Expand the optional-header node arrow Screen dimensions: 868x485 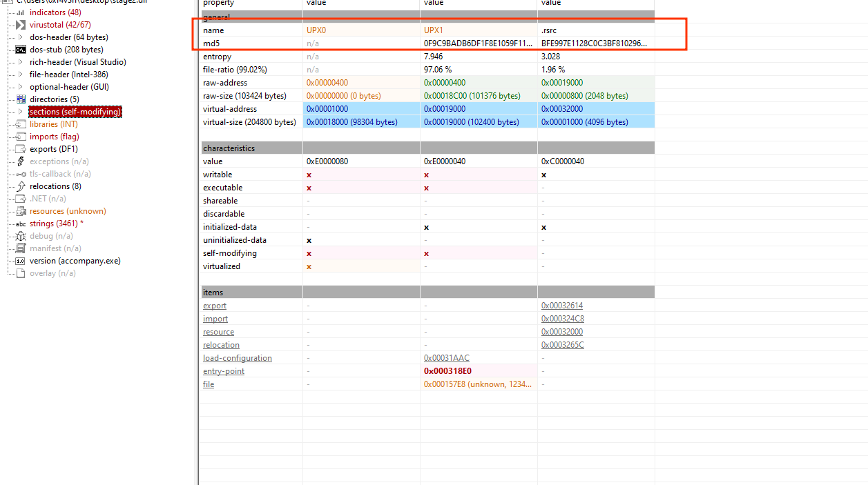coord(21,87)
